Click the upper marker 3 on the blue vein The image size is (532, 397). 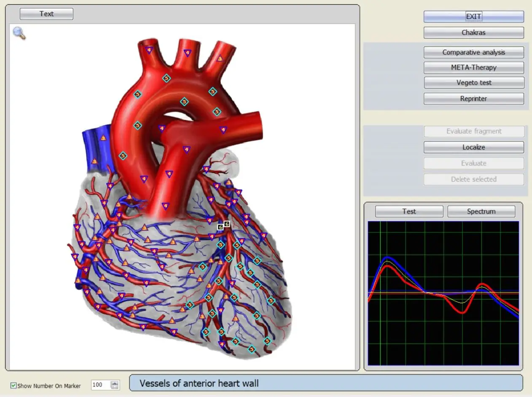[103, 138]
